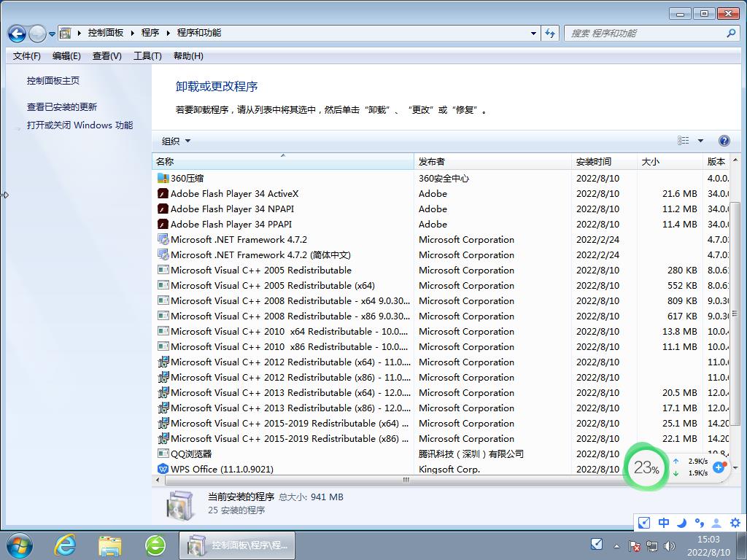Click the blue plus button on speed widget
The height and width of the screenshot is (560, 747).
[719, 467]
